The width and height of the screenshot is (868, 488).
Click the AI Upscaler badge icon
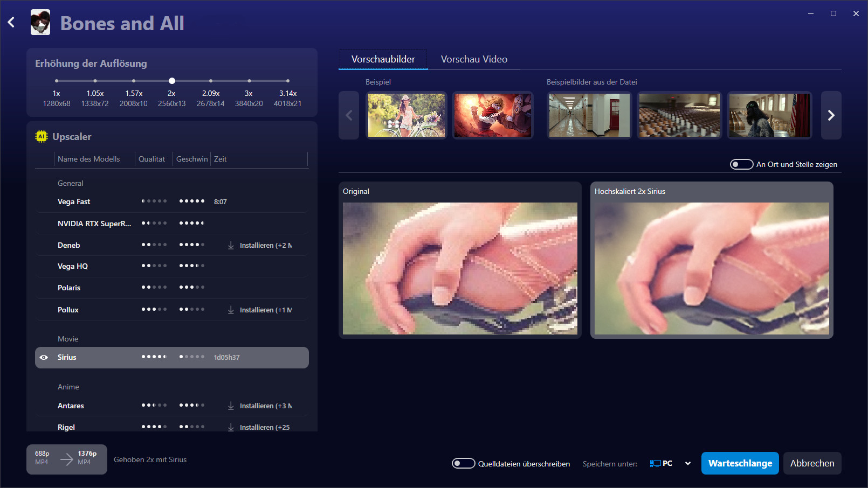pos(42,136)
